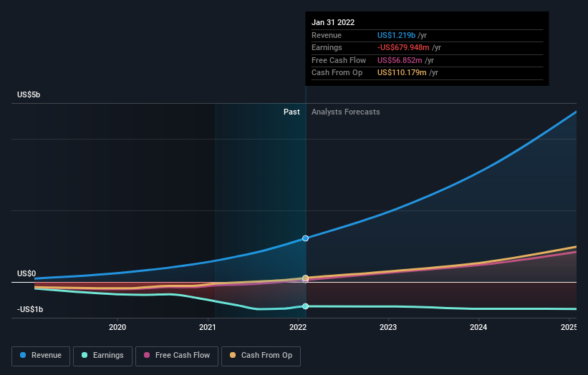This screenshot has width=588, height=375.
Task: Click the US$110.179m cash from op value
Action: tap(402, 73)
